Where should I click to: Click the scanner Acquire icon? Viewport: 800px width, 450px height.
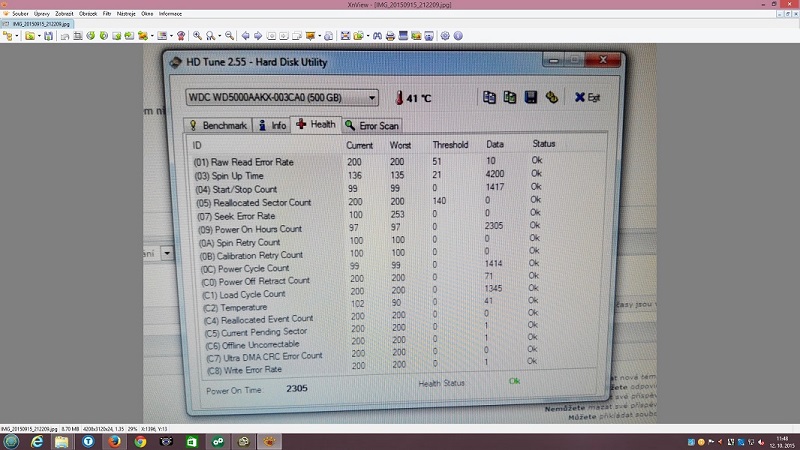403,36
